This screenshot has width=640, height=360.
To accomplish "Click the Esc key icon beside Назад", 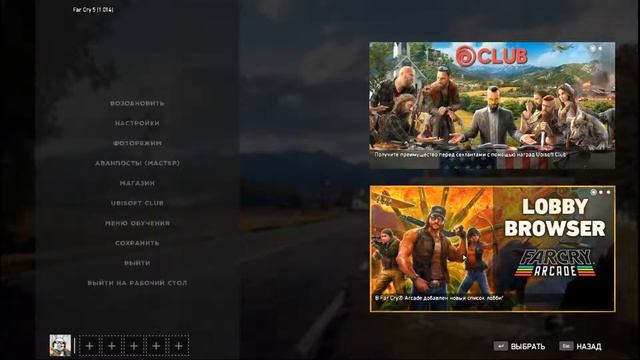I will coord(566,346).
